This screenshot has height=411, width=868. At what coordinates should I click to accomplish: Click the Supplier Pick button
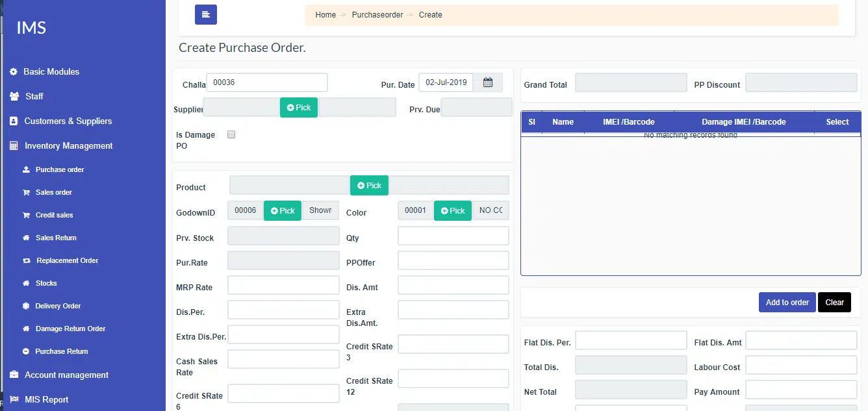(299, 108)
